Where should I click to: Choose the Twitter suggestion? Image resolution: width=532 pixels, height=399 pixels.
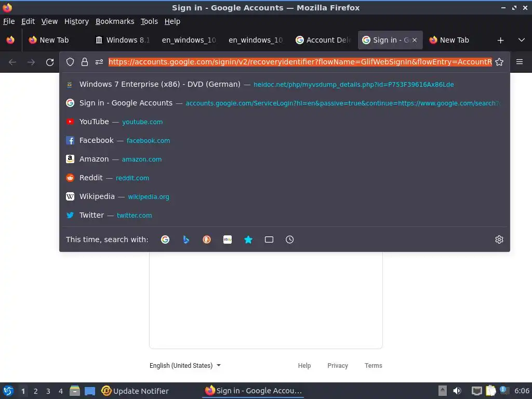[284, 215]
